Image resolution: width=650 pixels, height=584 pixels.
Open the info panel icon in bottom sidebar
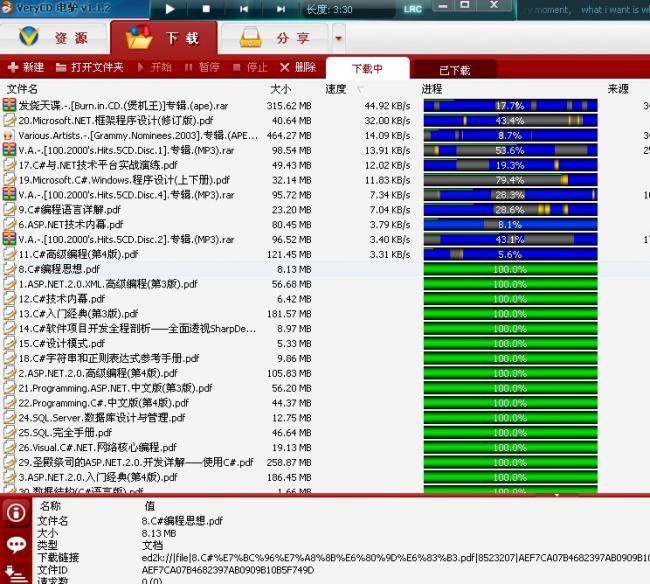tap(16, 513)
